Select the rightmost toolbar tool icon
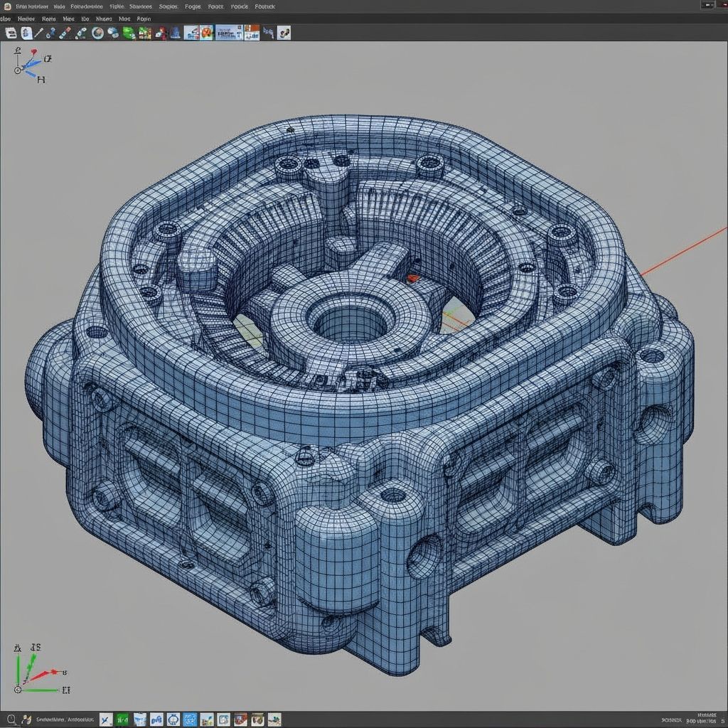Screen dimensions: 728x728 point(284,32)
